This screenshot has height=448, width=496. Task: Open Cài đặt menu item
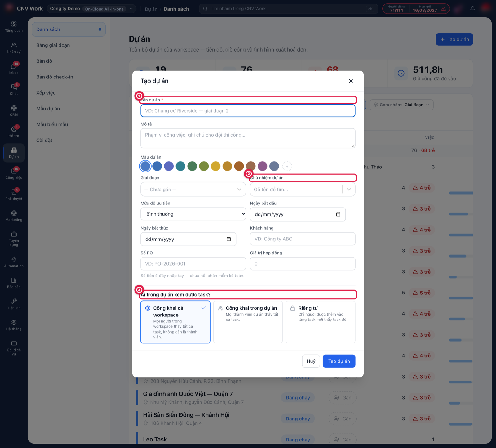coord(44,140)
